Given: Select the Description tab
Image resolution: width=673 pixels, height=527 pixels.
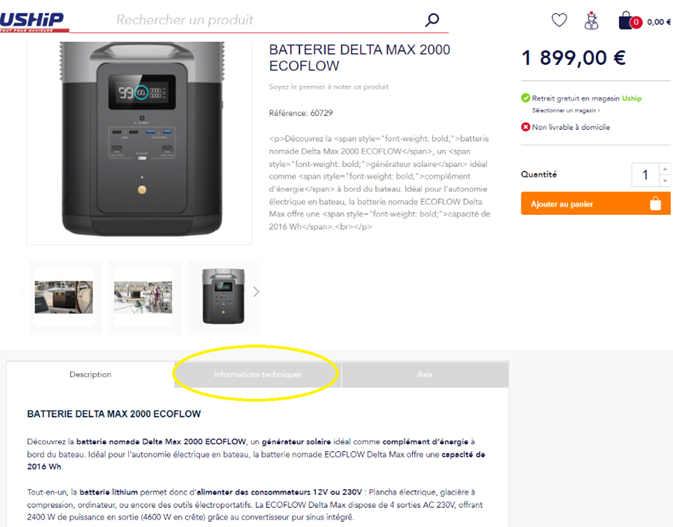Looking at the screenshot, I should tap(90, 375).
